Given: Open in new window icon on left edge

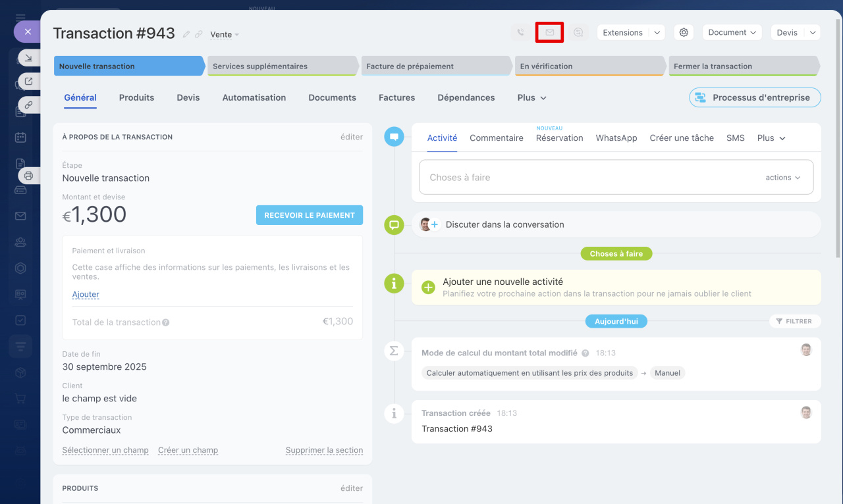Looking at the screenshot, I should point(28,82).
